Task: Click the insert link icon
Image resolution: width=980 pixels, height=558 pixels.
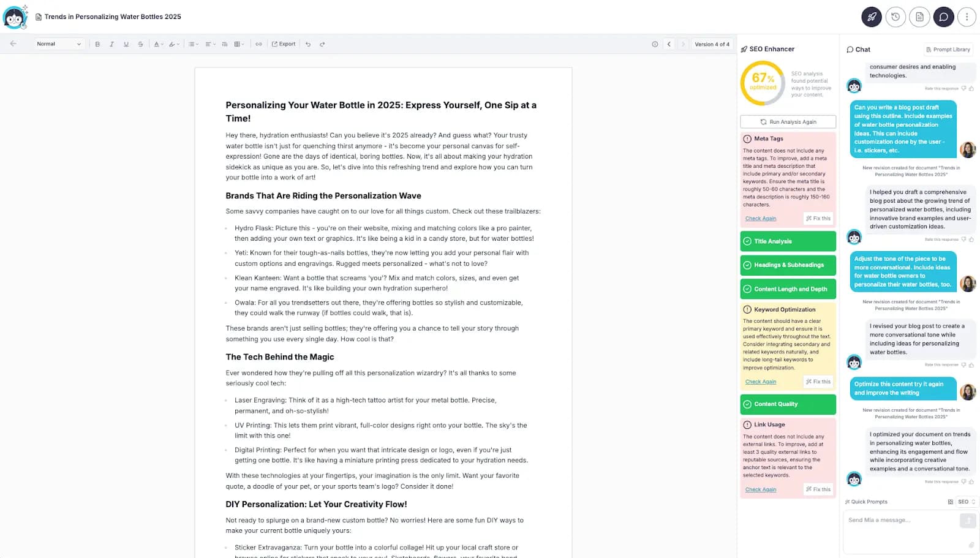Action: 258,44
